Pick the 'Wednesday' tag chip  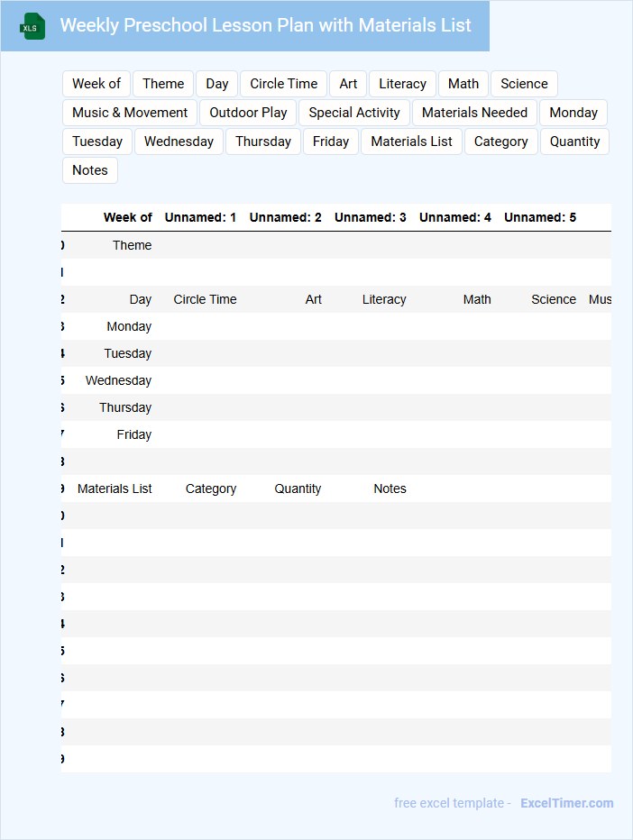coord(179,142)
